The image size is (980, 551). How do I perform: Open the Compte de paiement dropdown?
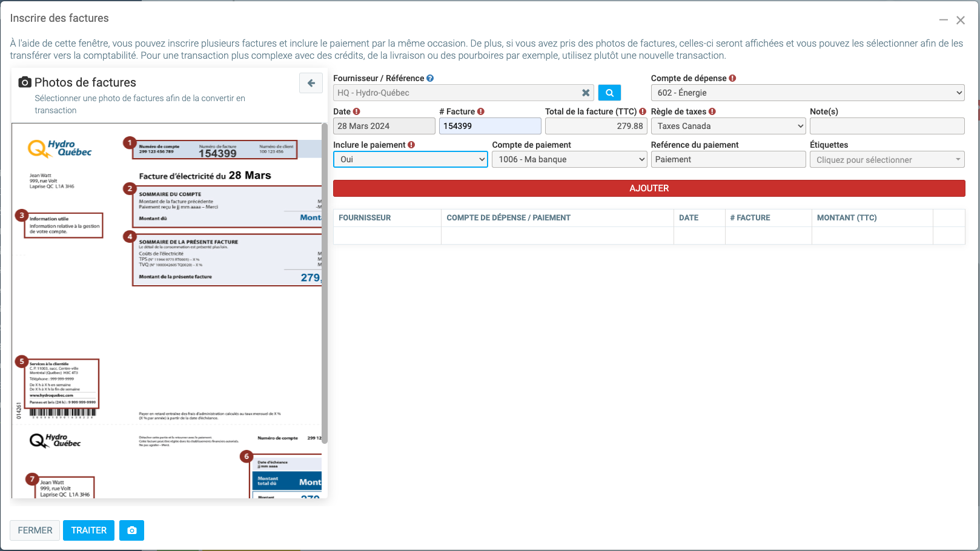click(569, 159)
